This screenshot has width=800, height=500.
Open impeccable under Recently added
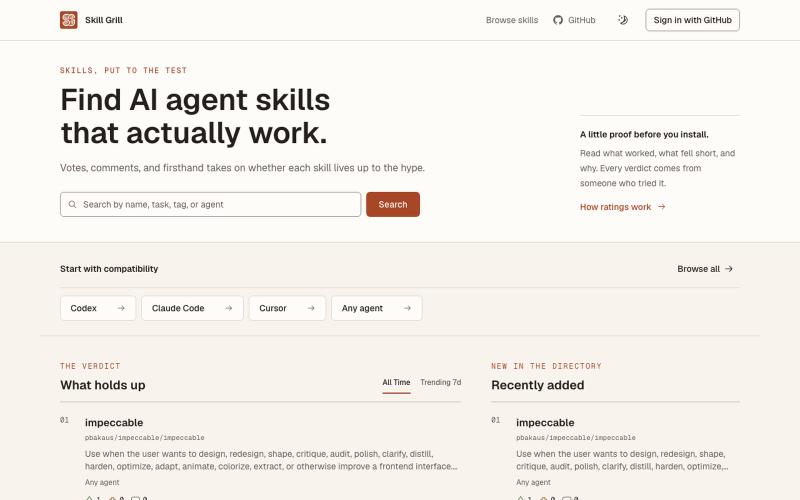[x=545, y=422]
